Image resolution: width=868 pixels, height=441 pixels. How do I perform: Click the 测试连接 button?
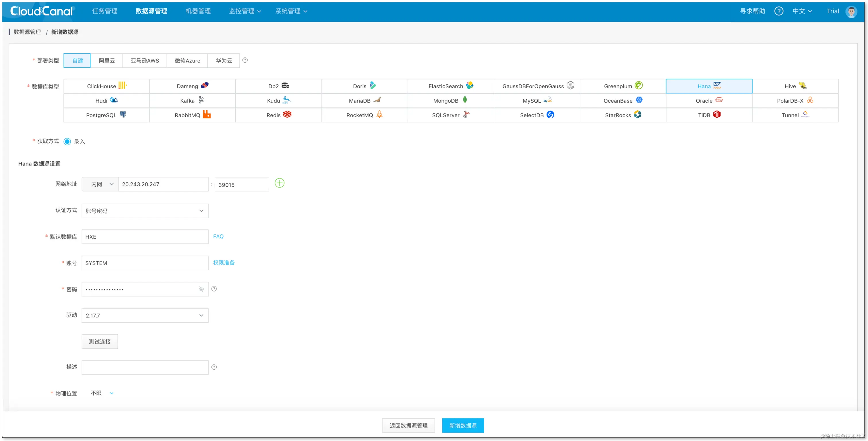click(100, 342)
